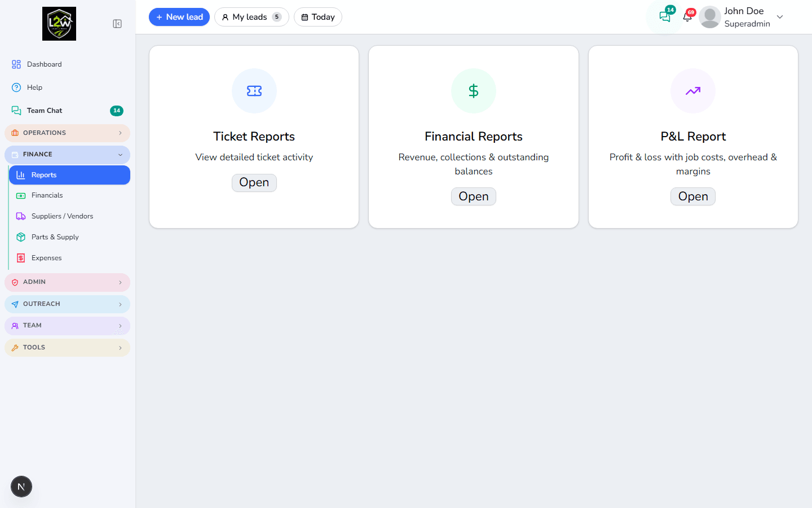Click the Financial Reports heading

coord(474,137)
